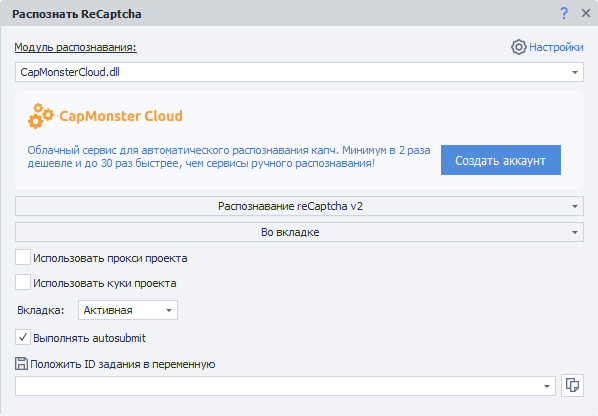Click the Положить ID задания в переменную label

pyautogui.click(x=122, y=364)
